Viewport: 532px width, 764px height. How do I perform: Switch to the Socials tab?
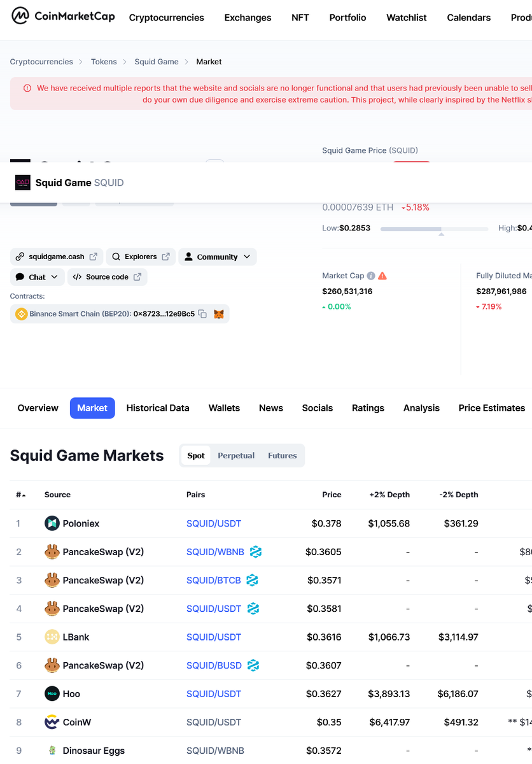pos(318,408)
